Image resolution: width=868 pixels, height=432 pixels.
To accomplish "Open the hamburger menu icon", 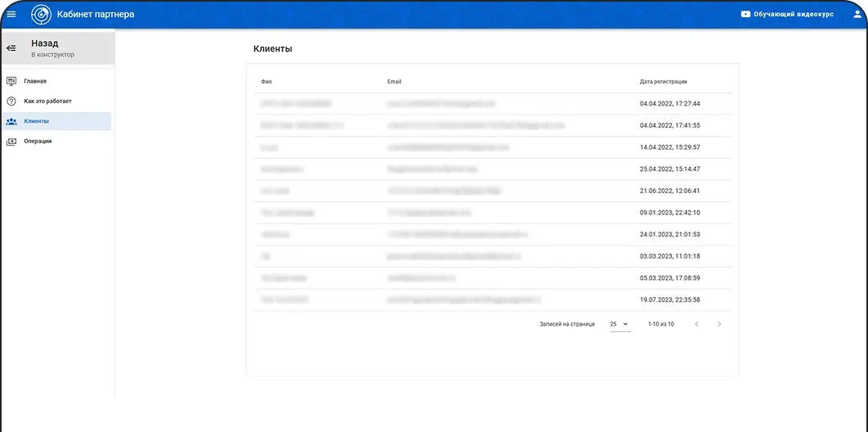I will tap(11, 14).
